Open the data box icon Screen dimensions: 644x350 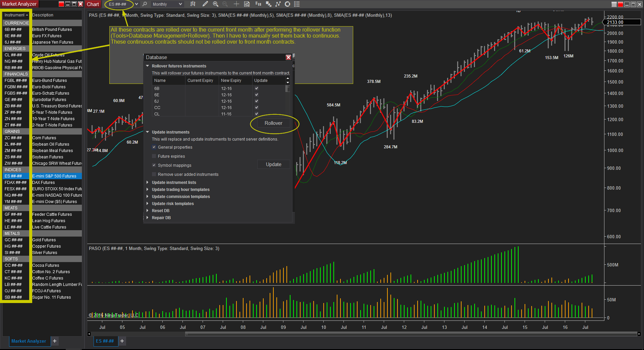tap(247, 4)
